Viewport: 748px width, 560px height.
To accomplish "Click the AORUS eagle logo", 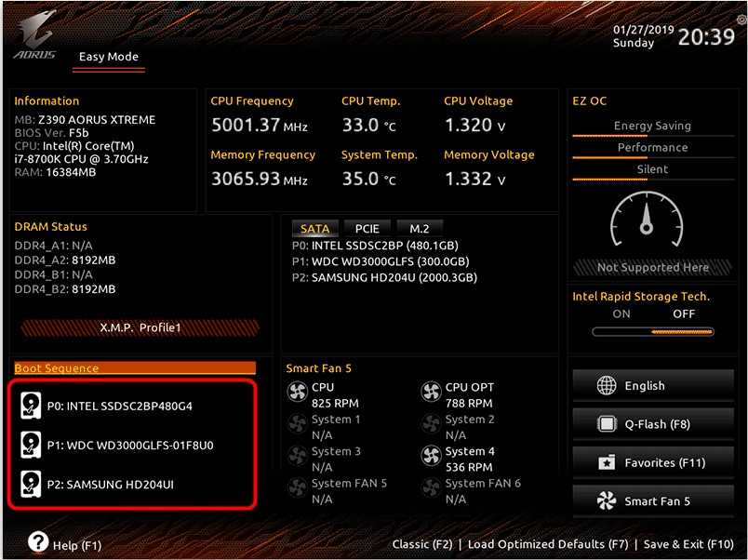I will (35, 35).
